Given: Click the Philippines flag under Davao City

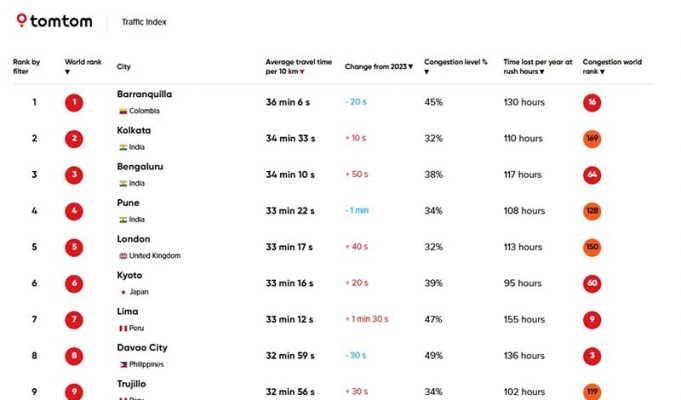Looking at the screenshot, I should click(x=122, y=364).
